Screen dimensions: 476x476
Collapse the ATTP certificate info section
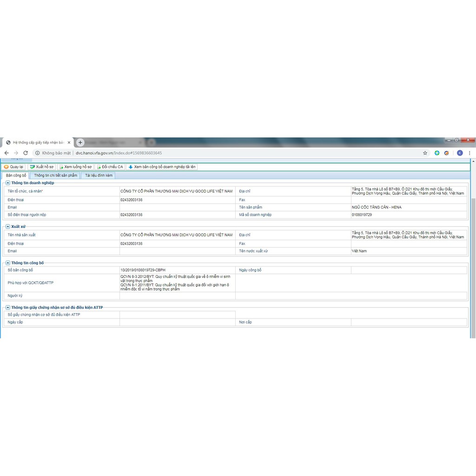(8, 307)
